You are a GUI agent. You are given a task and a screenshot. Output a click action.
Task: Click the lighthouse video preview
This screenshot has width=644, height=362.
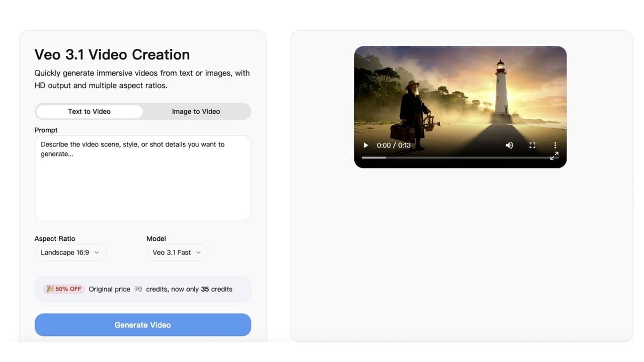point(460,101)
